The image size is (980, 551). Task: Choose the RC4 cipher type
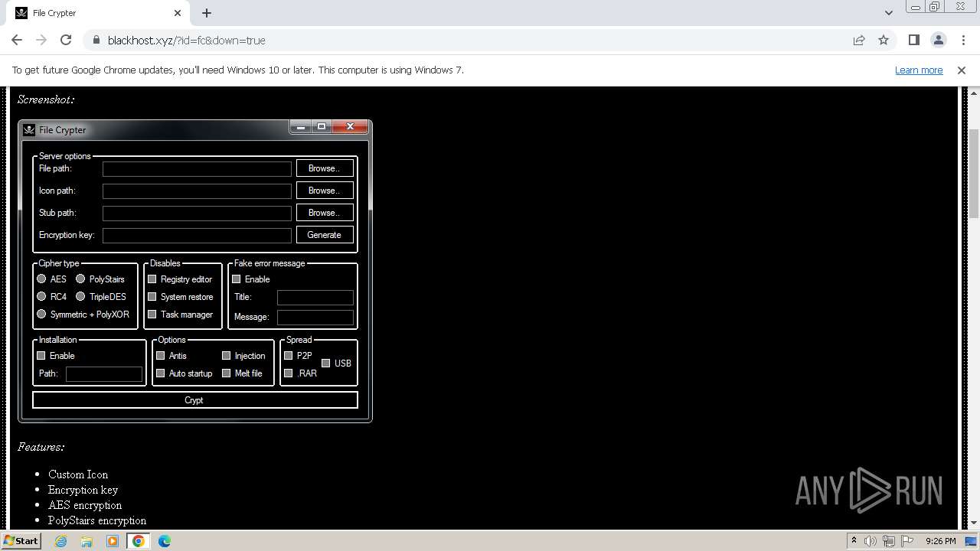[42, 297]
